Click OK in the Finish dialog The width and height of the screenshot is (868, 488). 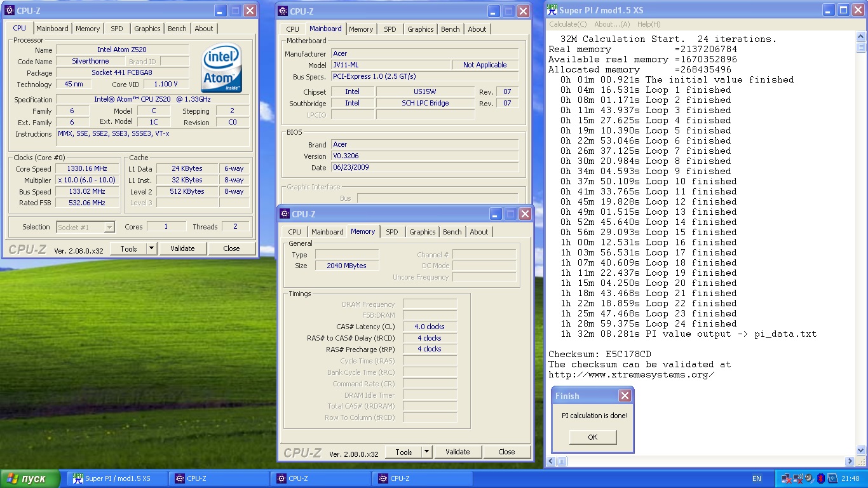[592, 437]
